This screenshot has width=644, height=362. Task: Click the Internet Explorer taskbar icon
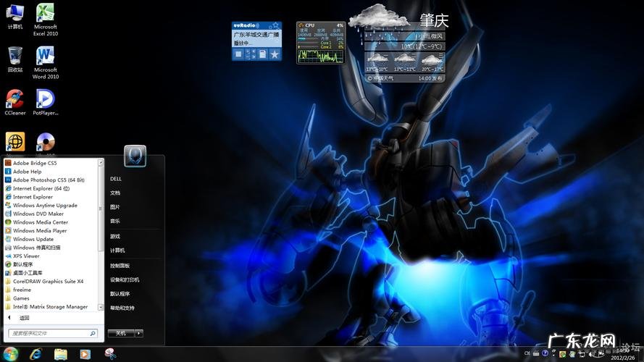pyautogui.click(x=35, y=354)
